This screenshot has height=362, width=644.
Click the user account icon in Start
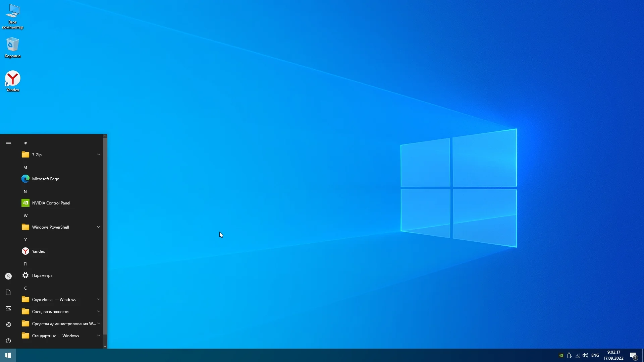click(8, 276)
